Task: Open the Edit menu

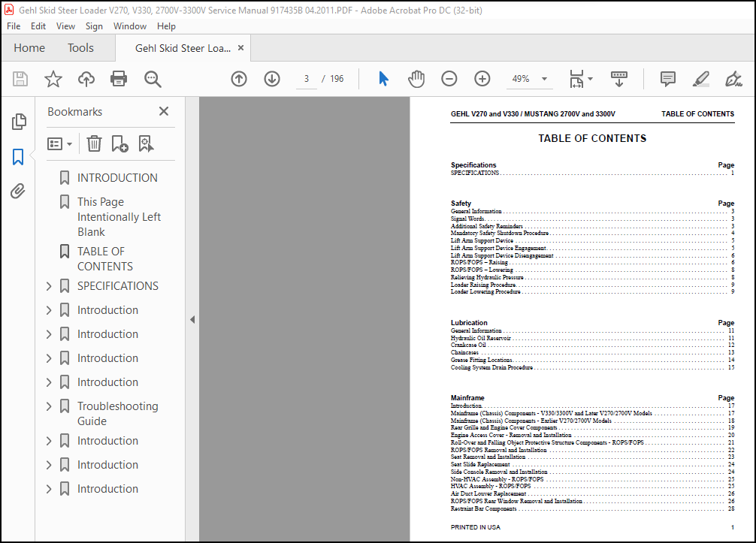Action: (38, 26)
